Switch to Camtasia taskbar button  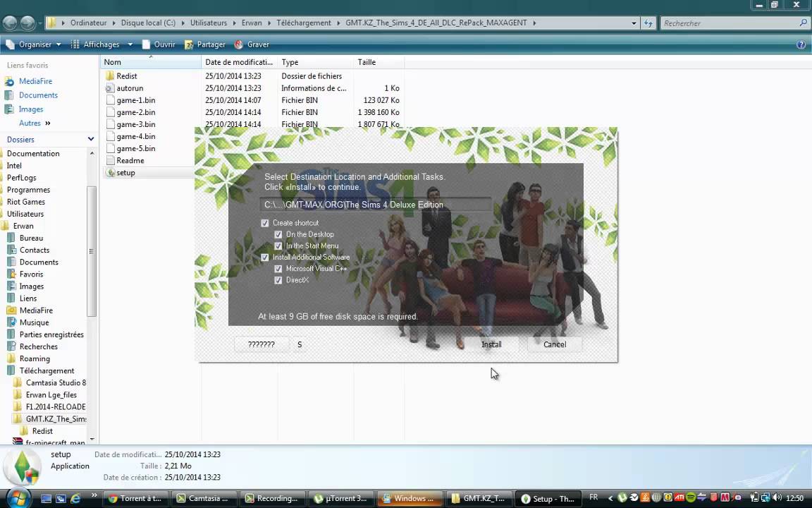(x=204, y=499)
